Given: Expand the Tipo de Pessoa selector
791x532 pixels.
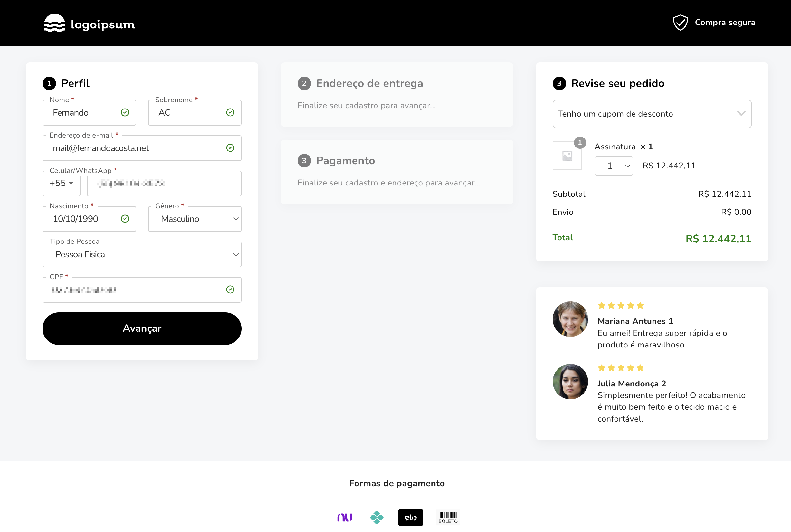Looking at the screenshot, I should click(142, 254).
